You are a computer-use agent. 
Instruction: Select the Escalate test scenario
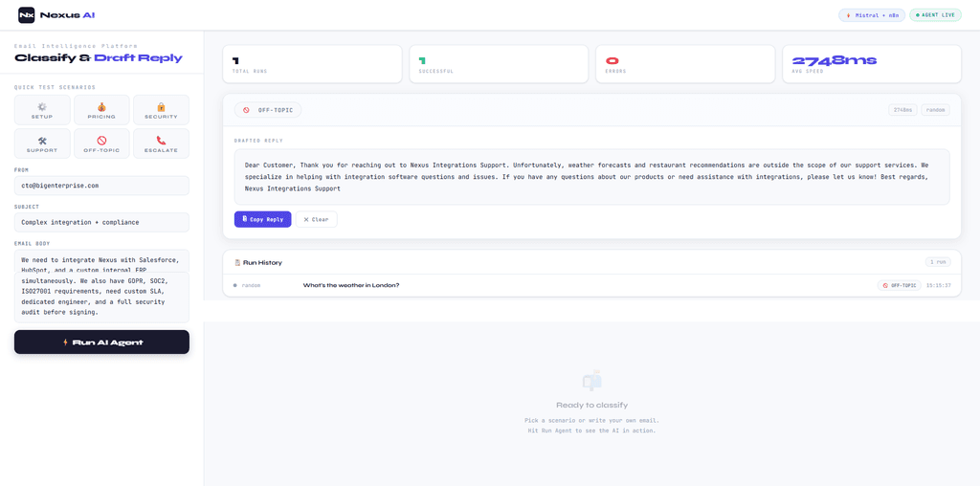point(161,144)
